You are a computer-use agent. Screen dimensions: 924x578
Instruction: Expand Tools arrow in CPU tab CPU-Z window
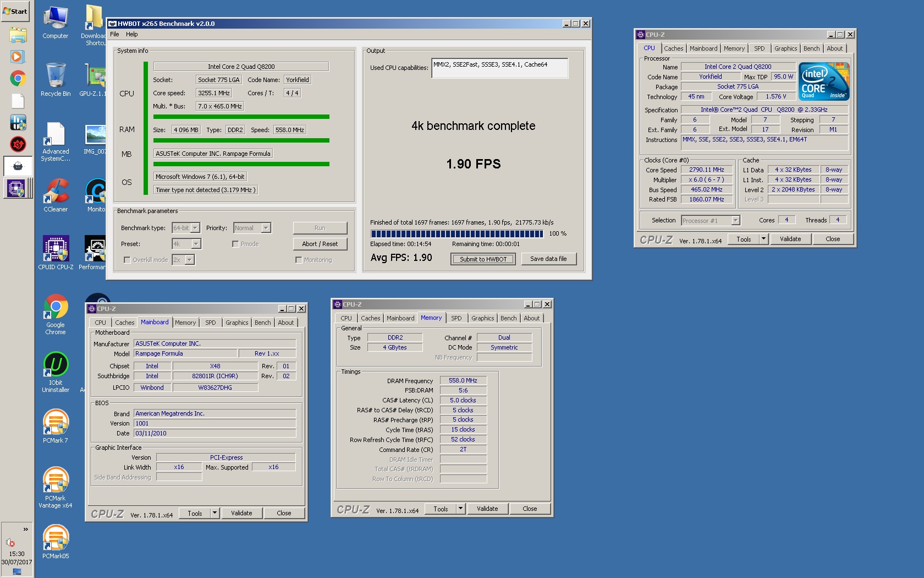763,239
